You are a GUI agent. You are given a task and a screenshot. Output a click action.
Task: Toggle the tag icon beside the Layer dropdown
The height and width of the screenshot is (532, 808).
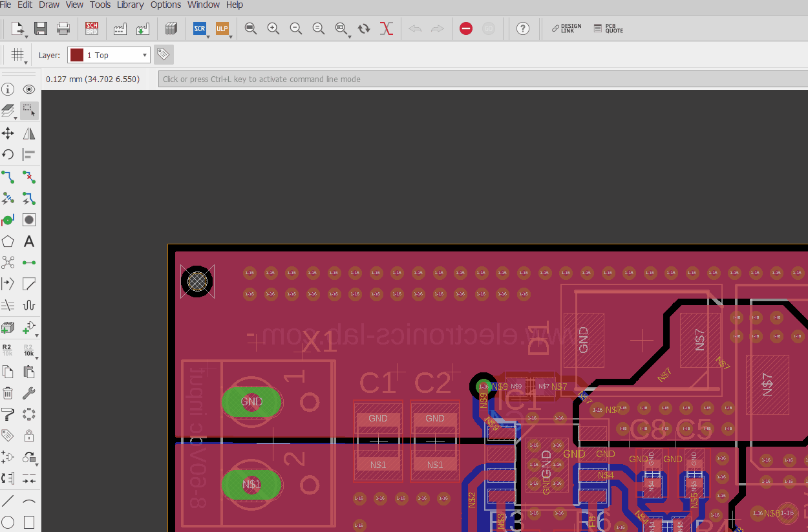pos(164,55)
